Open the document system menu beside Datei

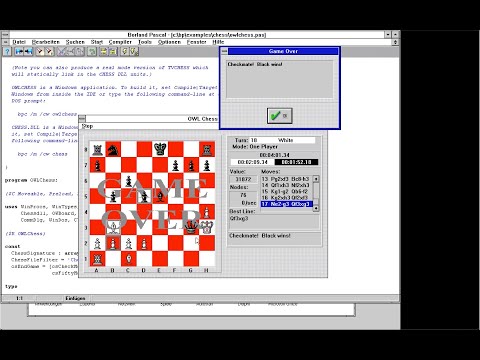pyautogui.click(x=5, y=42)
